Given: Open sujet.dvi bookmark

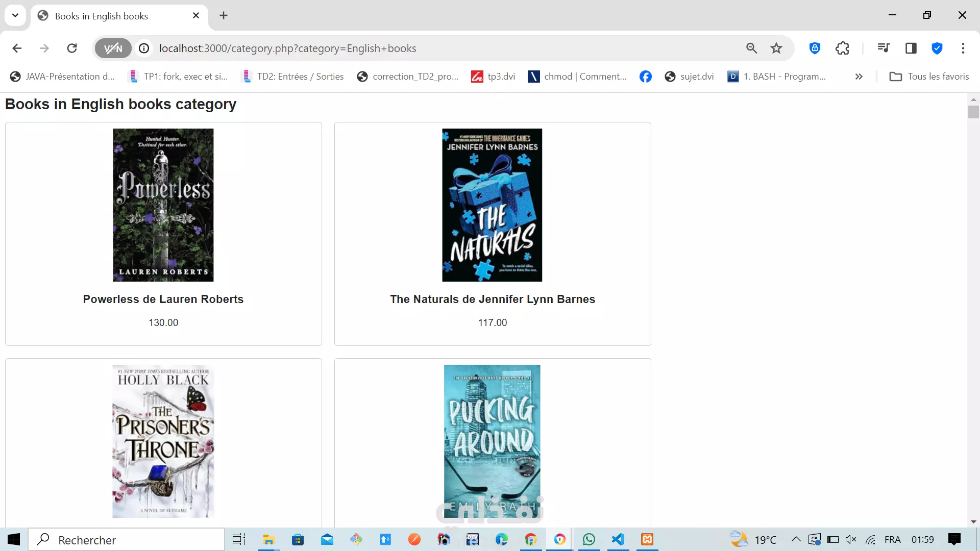Looking at the screenshot, I should coord(689,77).
